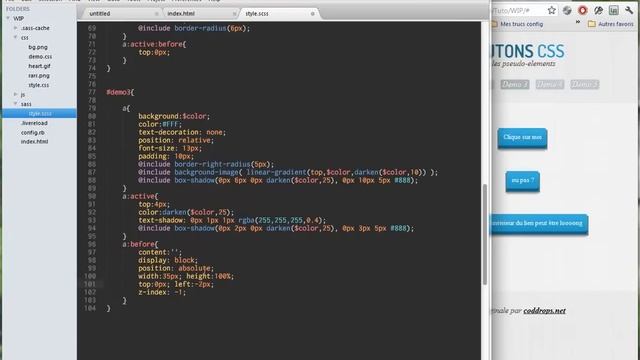Viewport: 640px width, 360px height.
Task: Click the 'display: block;' code line
Action: tap(168, 260)
